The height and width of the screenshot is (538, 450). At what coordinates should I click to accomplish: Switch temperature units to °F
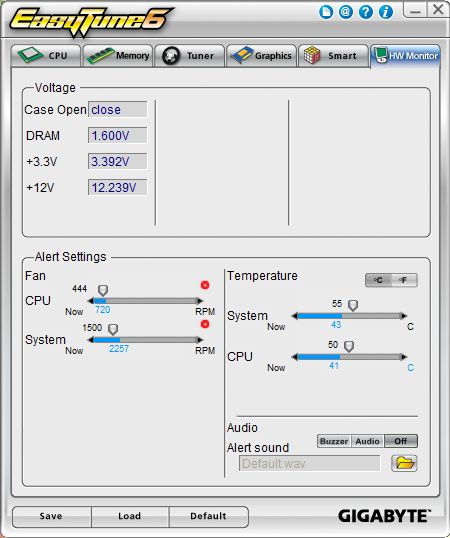(x=404, y=280)
